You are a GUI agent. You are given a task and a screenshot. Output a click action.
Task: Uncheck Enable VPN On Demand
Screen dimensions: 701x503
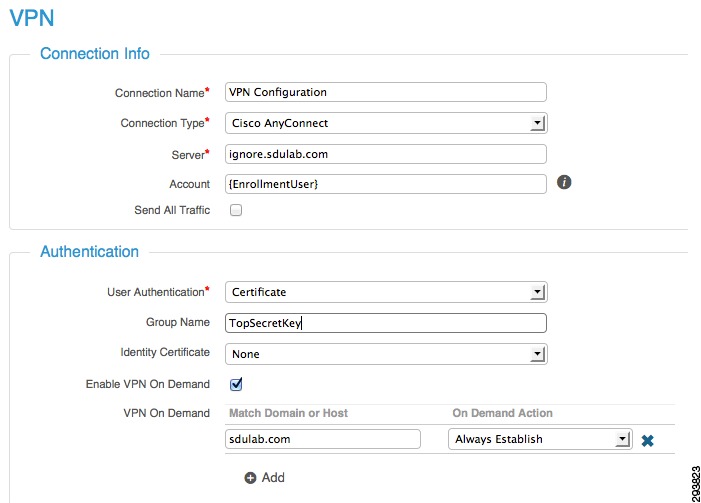click(236, 384)
